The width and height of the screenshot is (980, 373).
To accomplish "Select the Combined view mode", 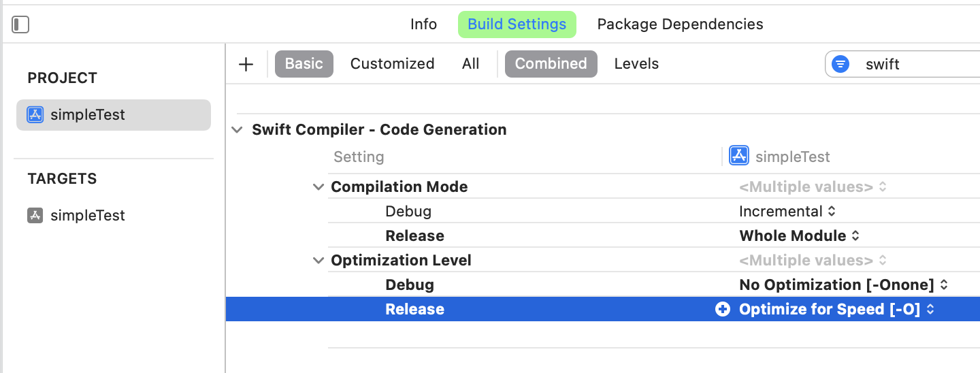I will [x=551, y=64].
